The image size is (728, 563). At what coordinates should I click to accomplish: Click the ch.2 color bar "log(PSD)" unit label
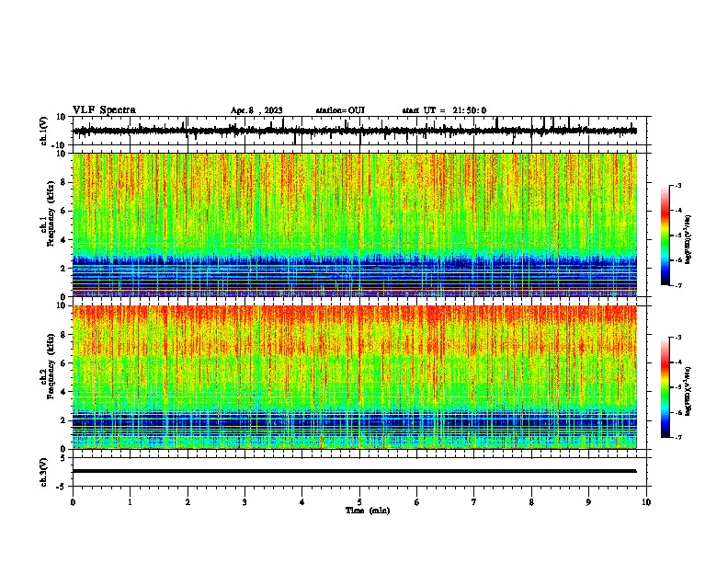coord(688,391)
